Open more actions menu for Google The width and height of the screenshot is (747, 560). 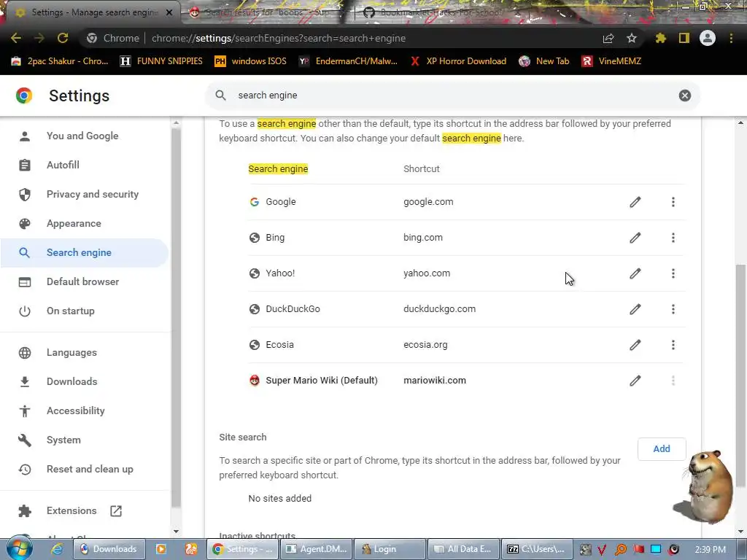pyautogui.click(x=673, y=202)
